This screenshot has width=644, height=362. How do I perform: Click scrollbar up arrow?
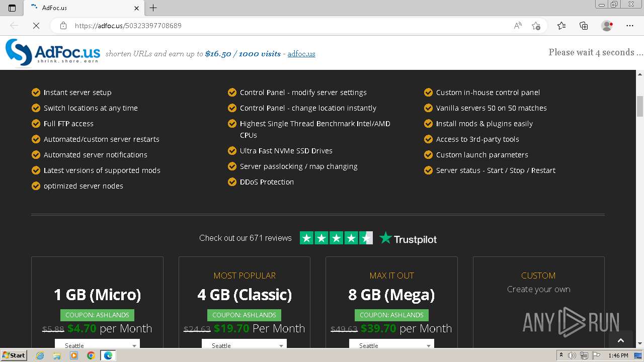(640, 74)
